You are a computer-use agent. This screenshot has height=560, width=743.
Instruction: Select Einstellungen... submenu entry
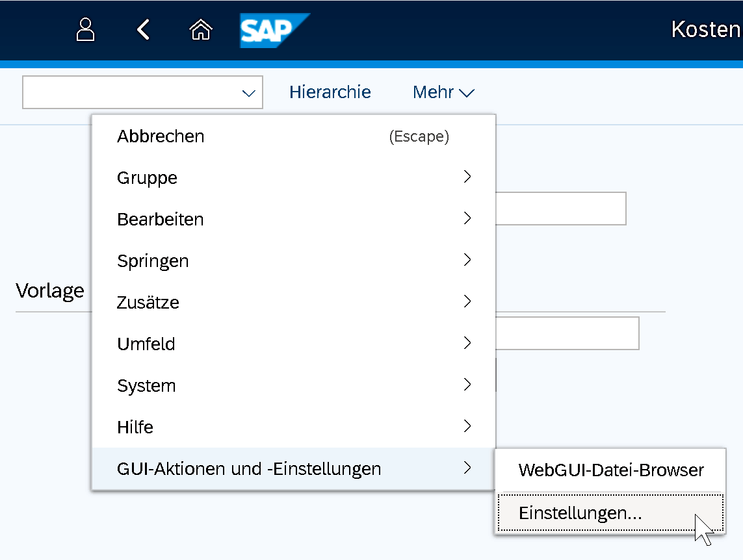[x=610, y=513]
